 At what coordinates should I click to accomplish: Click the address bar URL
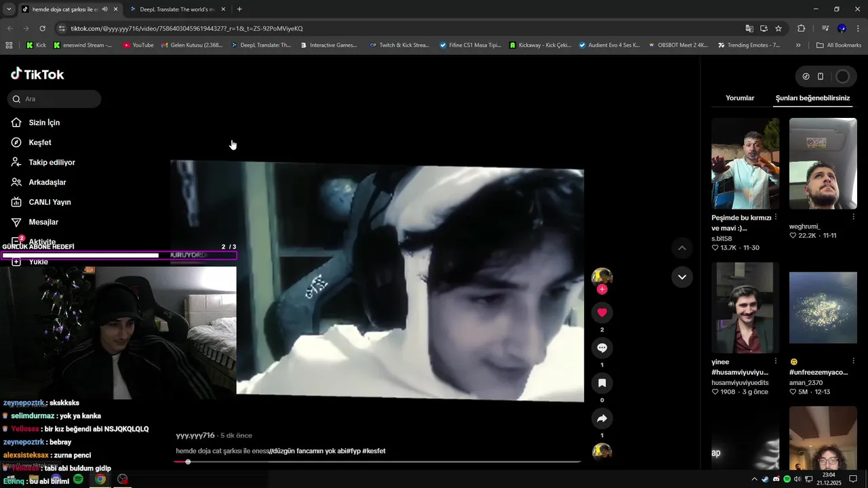pos(186,28)
